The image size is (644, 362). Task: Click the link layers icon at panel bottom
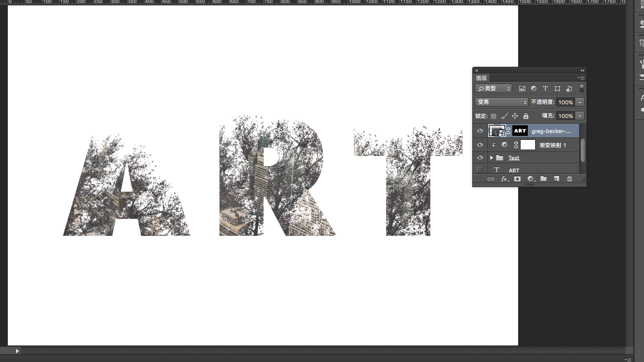[491, 179]
